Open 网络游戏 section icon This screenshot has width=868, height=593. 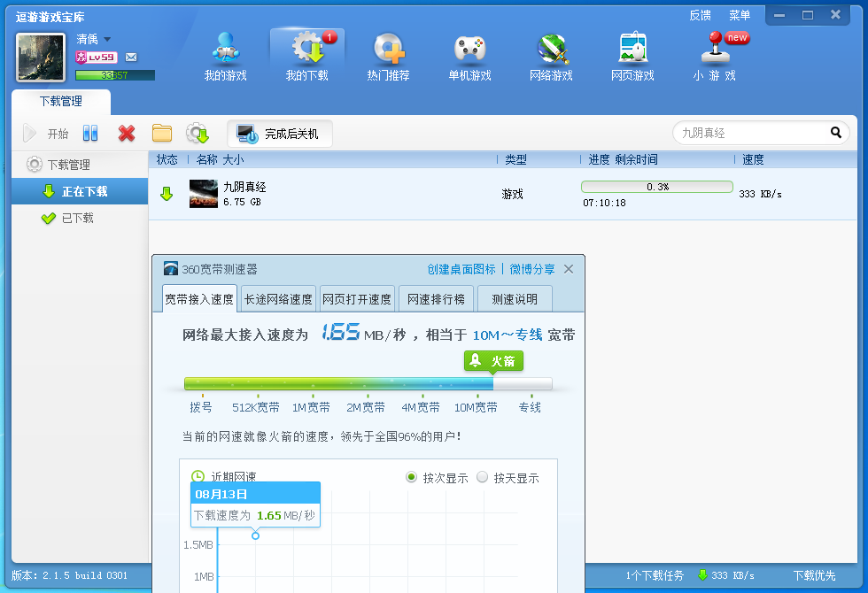(x=552, y=49)
